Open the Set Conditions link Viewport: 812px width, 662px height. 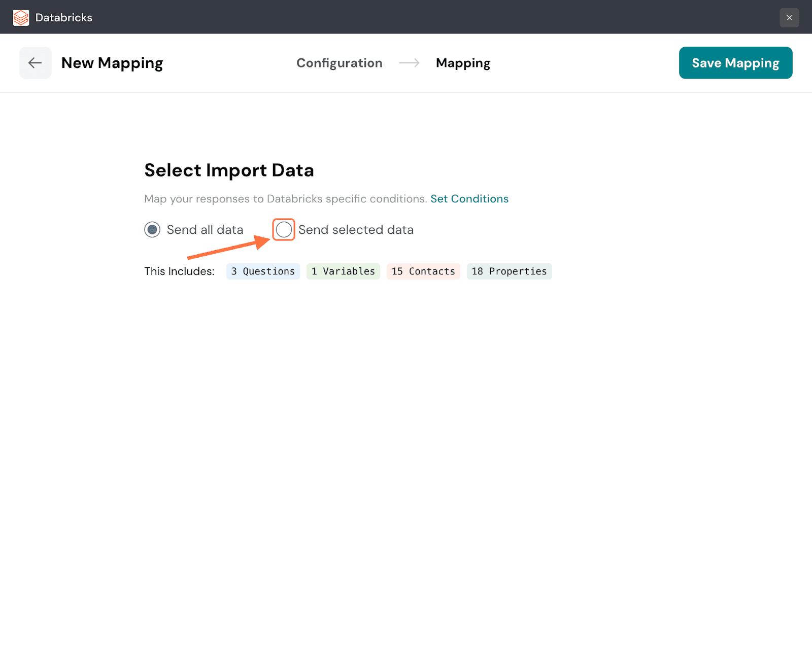[x=469, y=199]
